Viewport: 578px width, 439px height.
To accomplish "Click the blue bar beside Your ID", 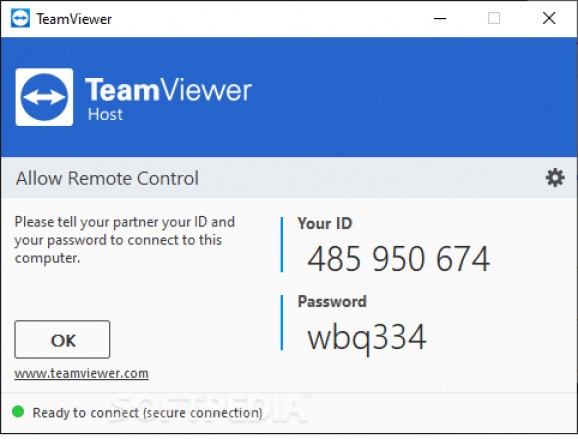I will tap(282, 245).
